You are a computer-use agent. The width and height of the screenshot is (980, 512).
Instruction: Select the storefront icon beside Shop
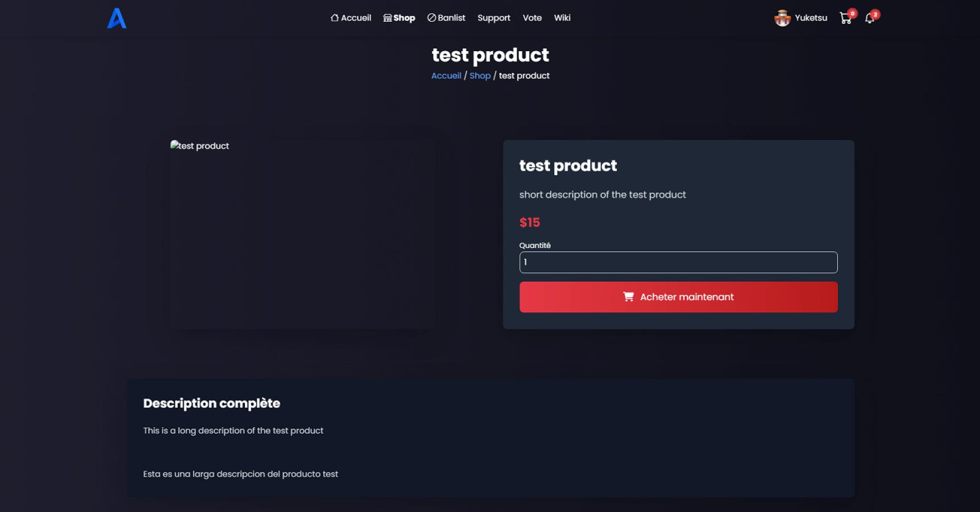pyautogui.click(x=387, y=18)
